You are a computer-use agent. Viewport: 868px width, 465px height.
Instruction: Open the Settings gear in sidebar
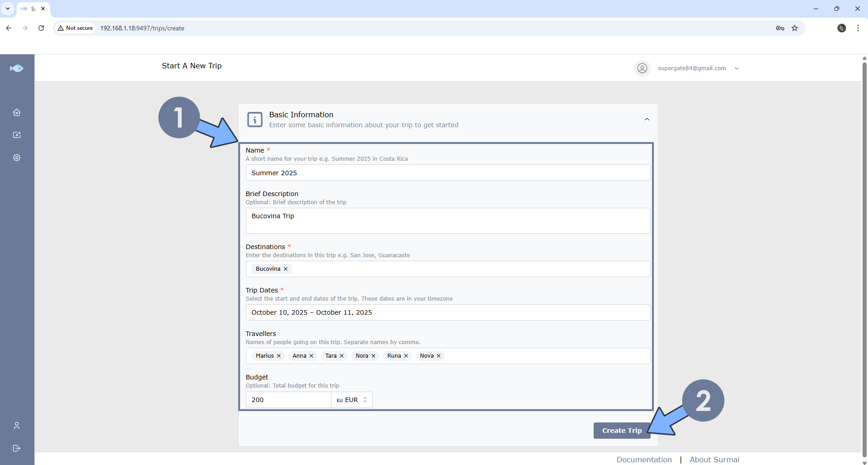pos(17,158)
